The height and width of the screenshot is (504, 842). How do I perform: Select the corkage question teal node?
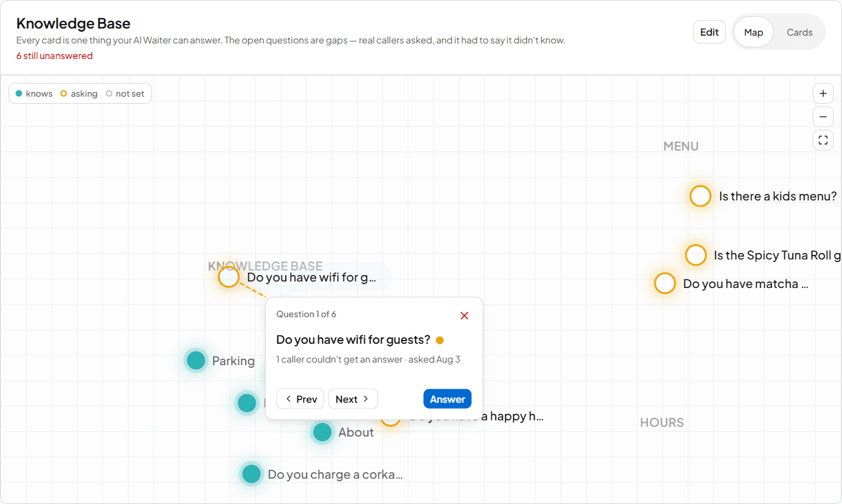point(251,474)
